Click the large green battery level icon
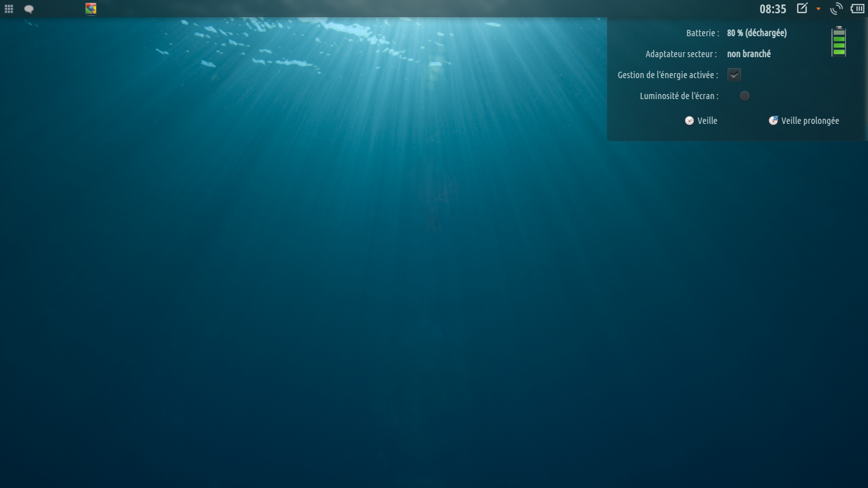The image size is (868, 488). pyautogui.click(x=839, y=41)
